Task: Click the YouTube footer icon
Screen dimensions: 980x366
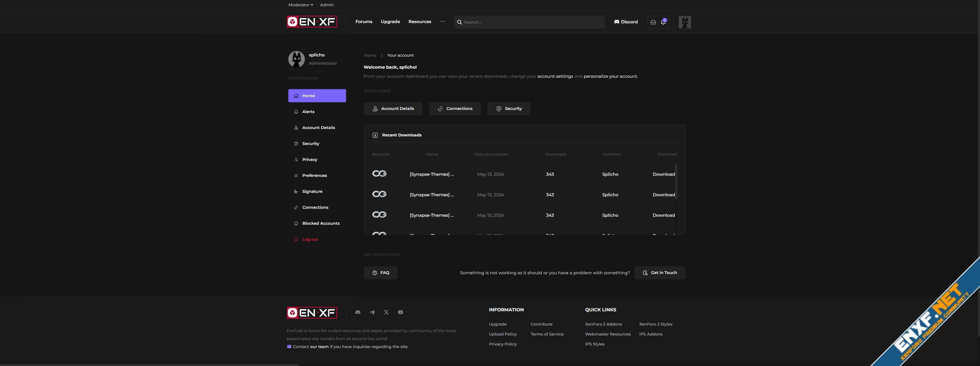Action: (x=401, y=312)
